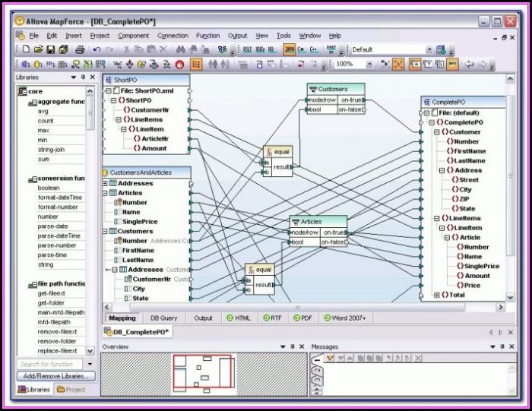The image size is (532, 411).
Task: Click the Save All icon
Action: point(63,49)
